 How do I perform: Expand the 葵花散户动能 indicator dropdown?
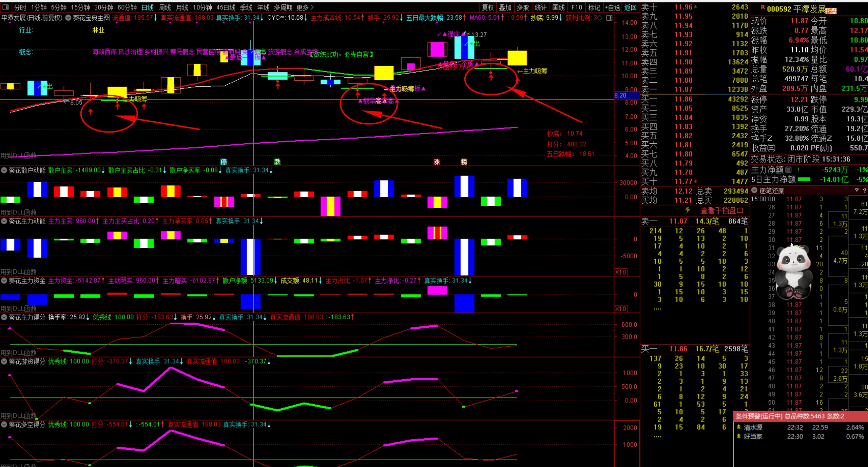click(x=4, y=170)
